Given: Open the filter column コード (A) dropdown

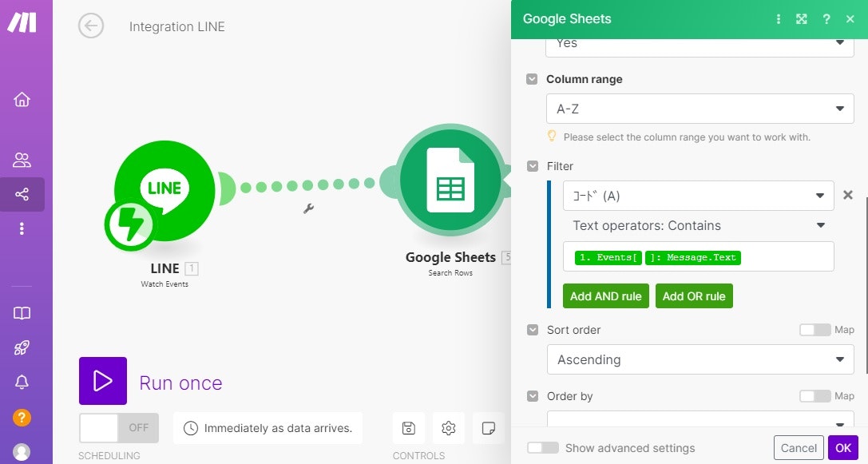Looking at the screenshot, I should (x=698, y=196).
